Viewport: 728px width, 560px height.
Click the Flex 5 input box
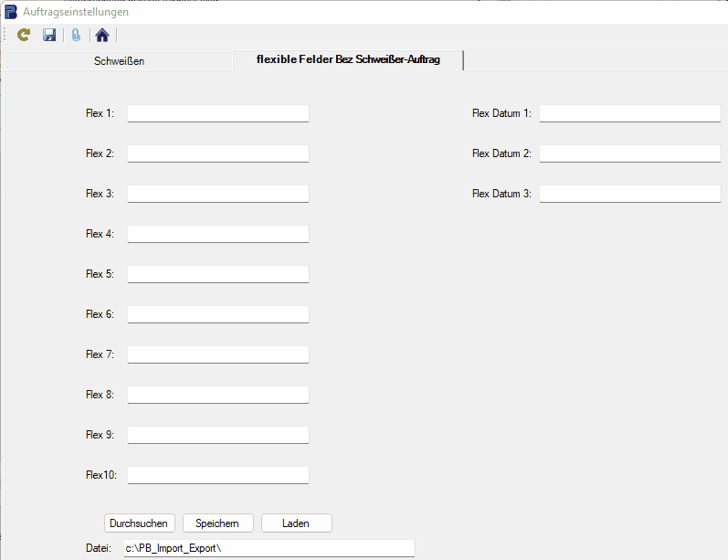pyautogui.click(x=217, y=274)
